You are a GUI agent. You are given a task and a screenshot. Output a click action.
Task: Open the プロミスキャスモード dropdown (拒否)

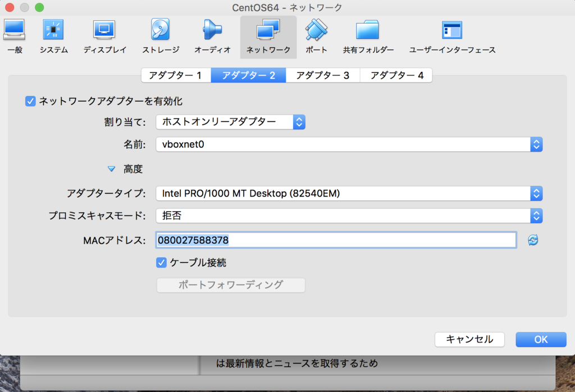click(349, 216)
